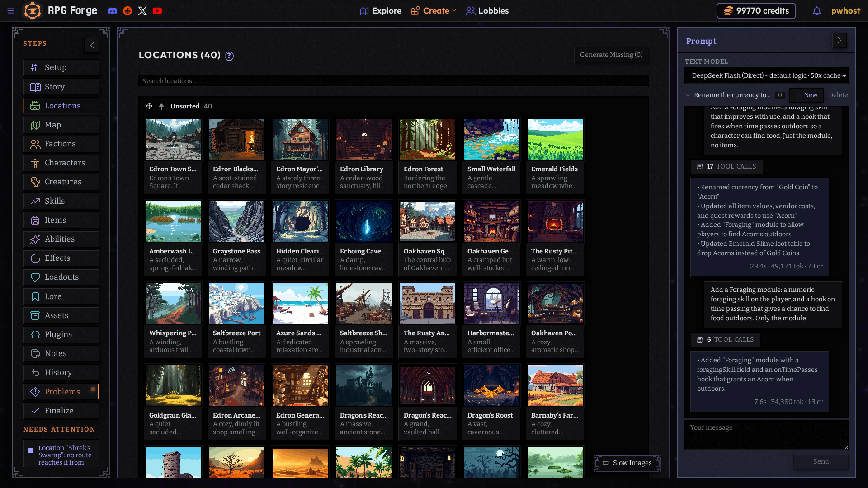Click the Send button

[821, 461]
